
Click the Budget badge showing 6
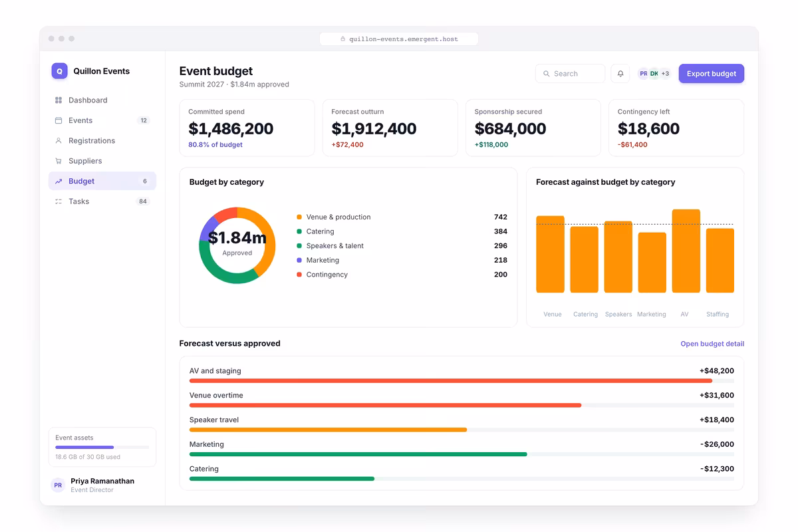coord(145,182)
